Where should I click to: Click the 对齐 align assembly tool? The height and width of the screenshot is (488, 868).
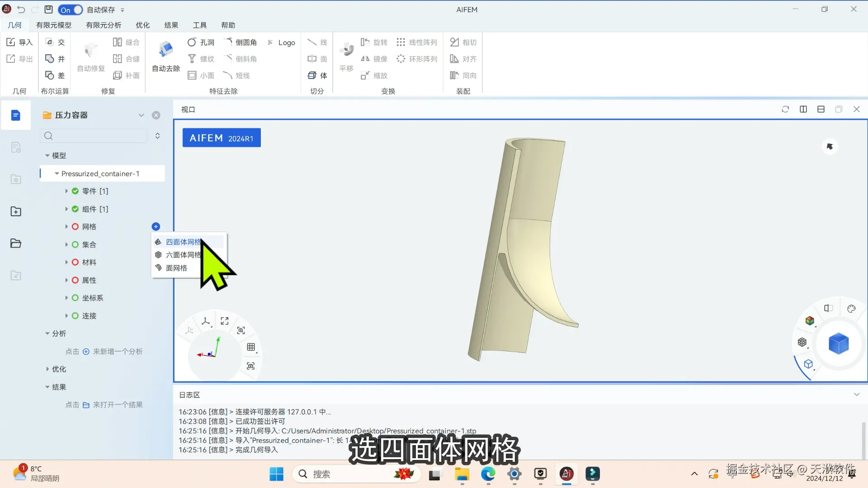pos(463,59)
